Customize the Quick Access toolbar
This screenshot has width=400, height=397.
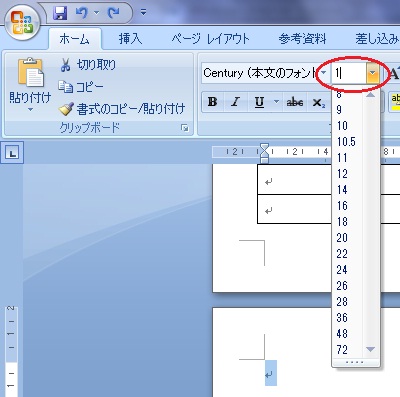(143, 13)
